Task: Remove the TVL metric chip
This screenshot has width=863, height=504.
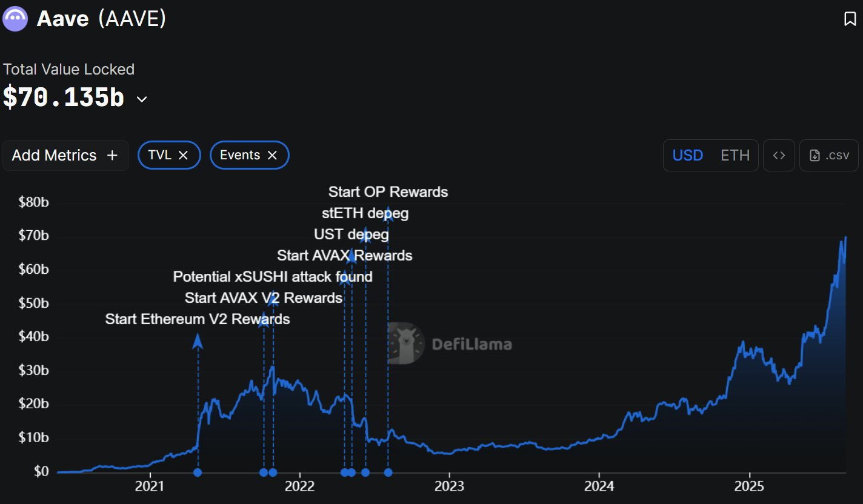Action: [x=183, y=155]
